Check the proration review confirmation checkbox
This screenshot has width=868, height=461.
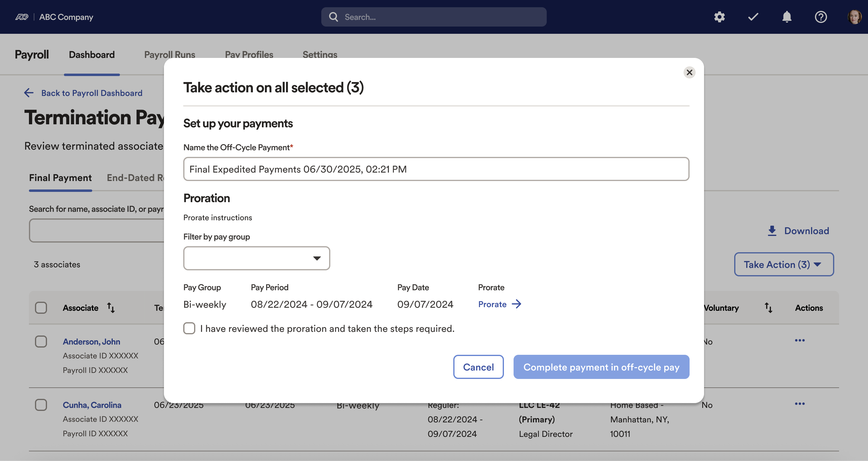click(x=189, y=328)
